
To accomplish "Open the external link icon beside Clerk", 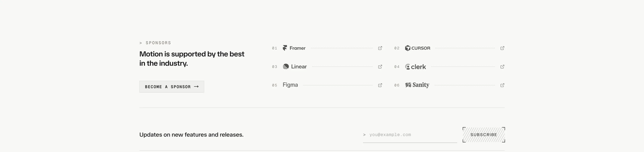I will pos(502,66).
